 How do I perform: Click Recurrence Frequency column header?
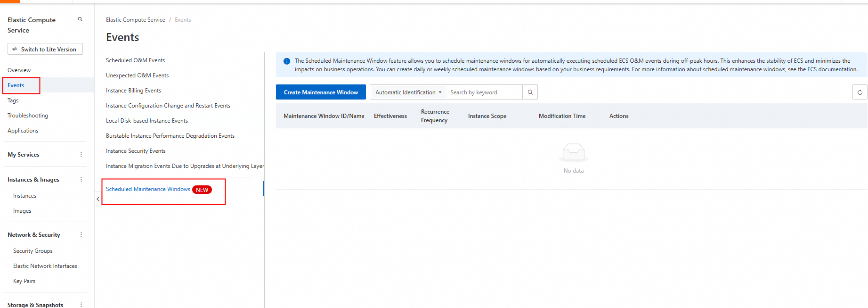point(435,116)
